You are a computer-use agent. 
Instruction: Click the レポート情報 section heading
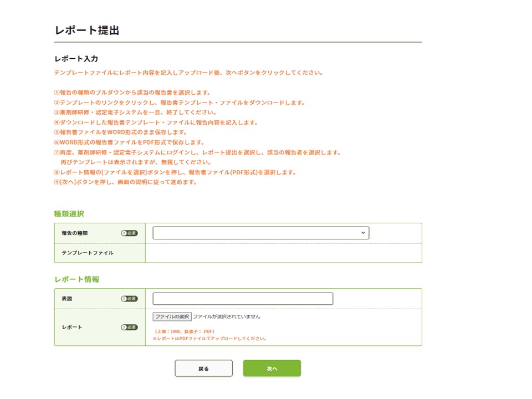coord(76,279)
